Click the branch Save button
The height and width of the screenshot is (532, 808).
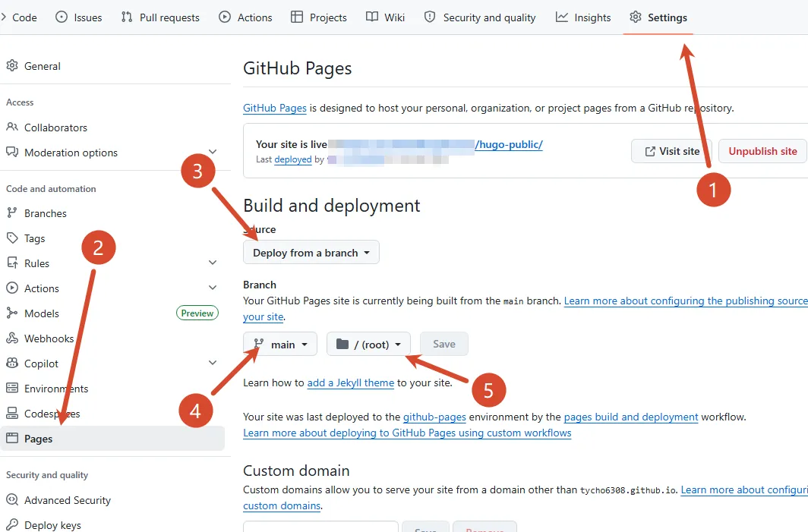(x=443, y=344)
